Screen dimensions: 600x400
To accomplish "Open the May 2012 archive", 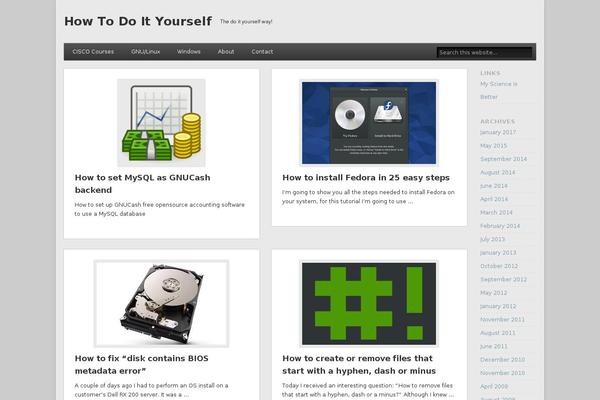I will [493, 293].
